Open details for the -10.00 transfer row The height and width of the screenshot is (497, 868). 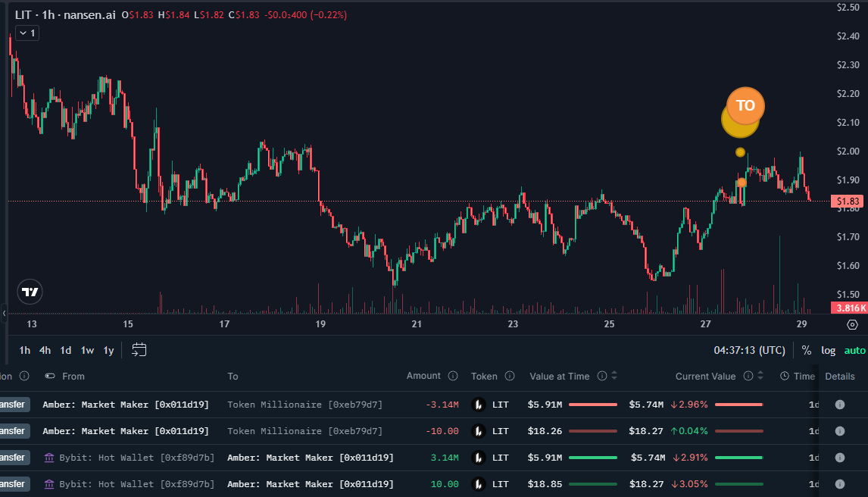[x=840, y=431]
